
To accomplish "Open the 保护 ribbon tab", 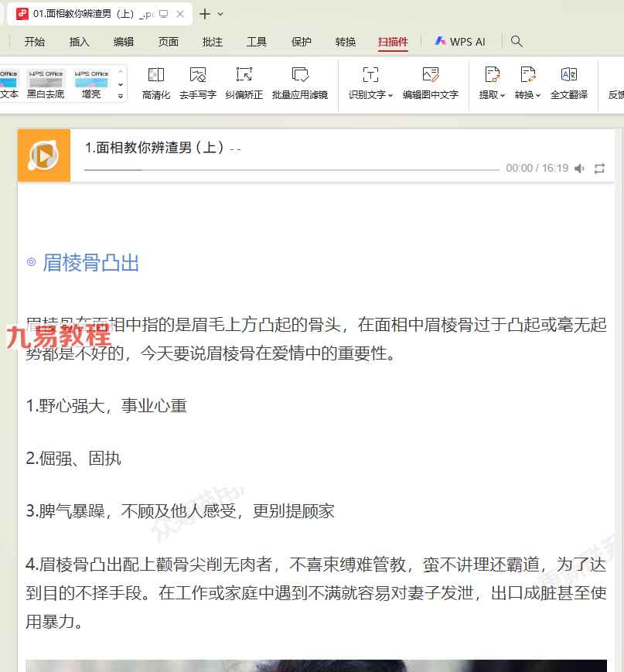I will pyautogui.click(x=302, y=42).
